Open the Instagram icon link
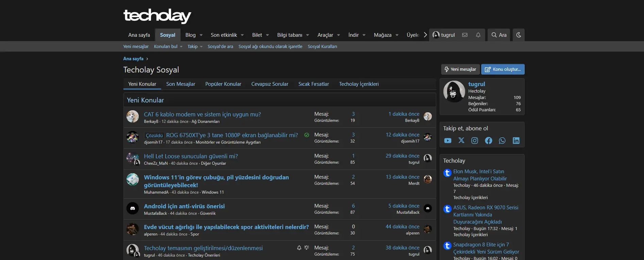This screenshot has height=260, width=644. [x=475, y=141]
